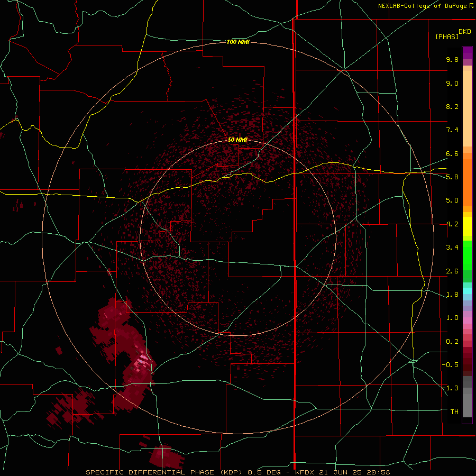
Task: Pick the cyan band of the color scale
Action: pyautogui.click(x=467, y=290)
